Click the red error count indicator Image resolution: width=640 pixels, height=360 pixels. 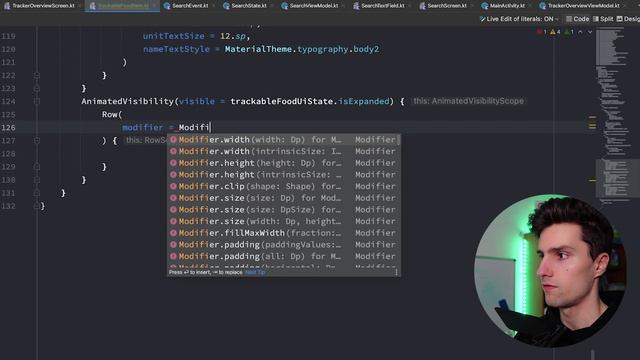(x=542, y=31)
